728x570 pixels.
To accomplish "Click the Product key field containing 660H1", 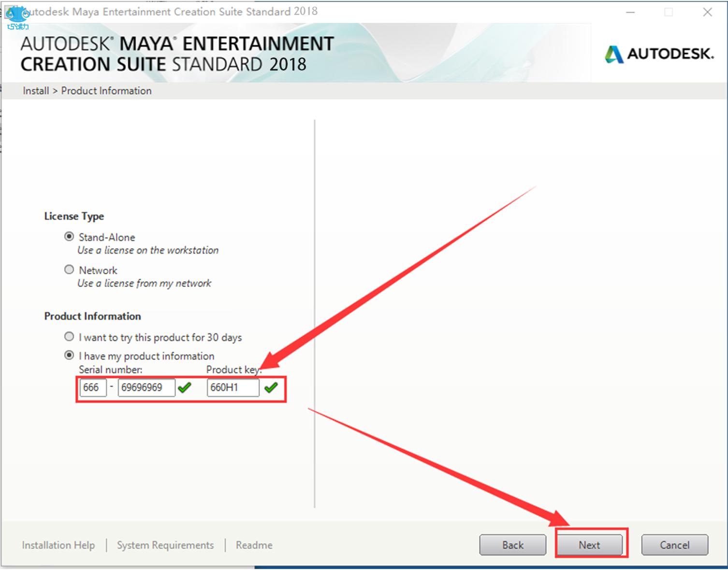I will (x=233, y=387).
